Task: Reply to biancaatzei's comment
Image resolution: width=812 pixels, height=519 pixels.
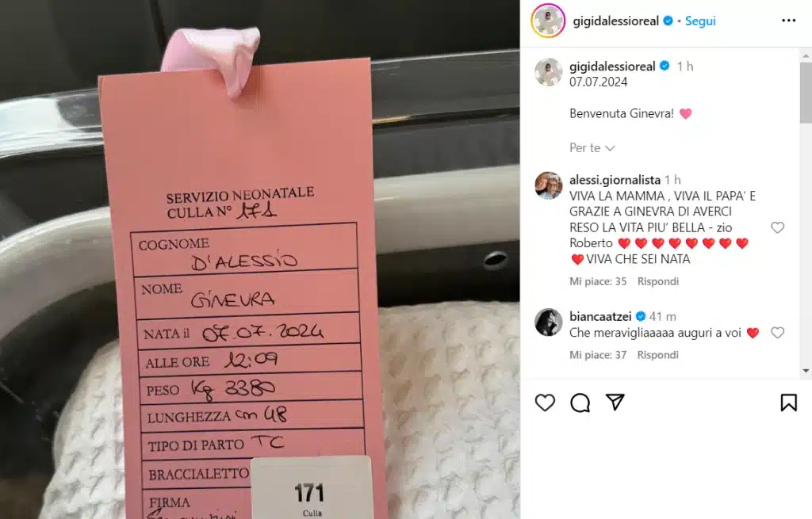Action: (x=657, y=355)
